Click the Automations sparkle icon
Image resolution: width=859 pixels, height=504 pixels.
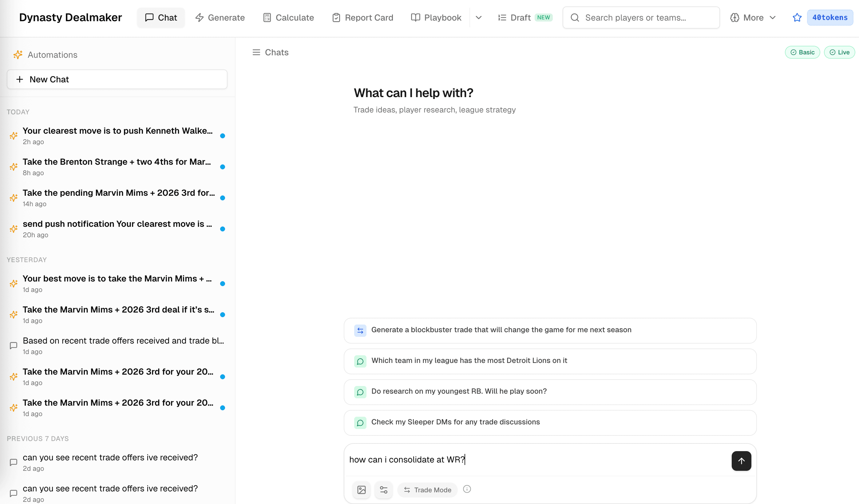(x=18, y=54)
